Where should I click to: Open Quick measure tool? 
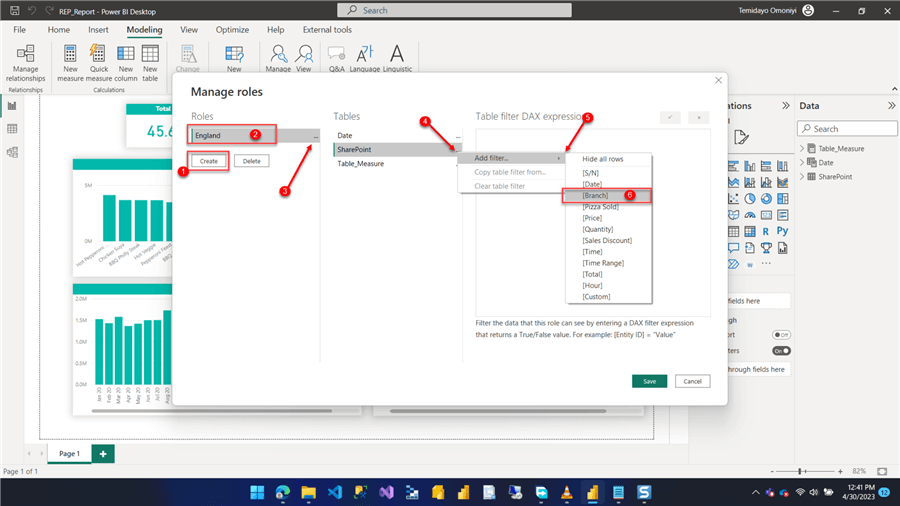coord(98,63)
